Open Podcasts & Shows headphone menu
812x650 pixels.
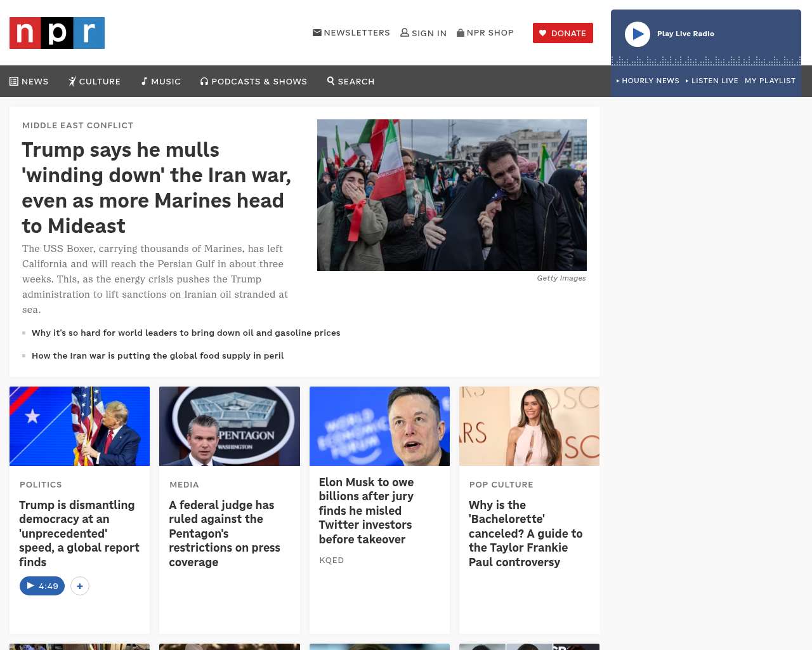coord(254,81)
